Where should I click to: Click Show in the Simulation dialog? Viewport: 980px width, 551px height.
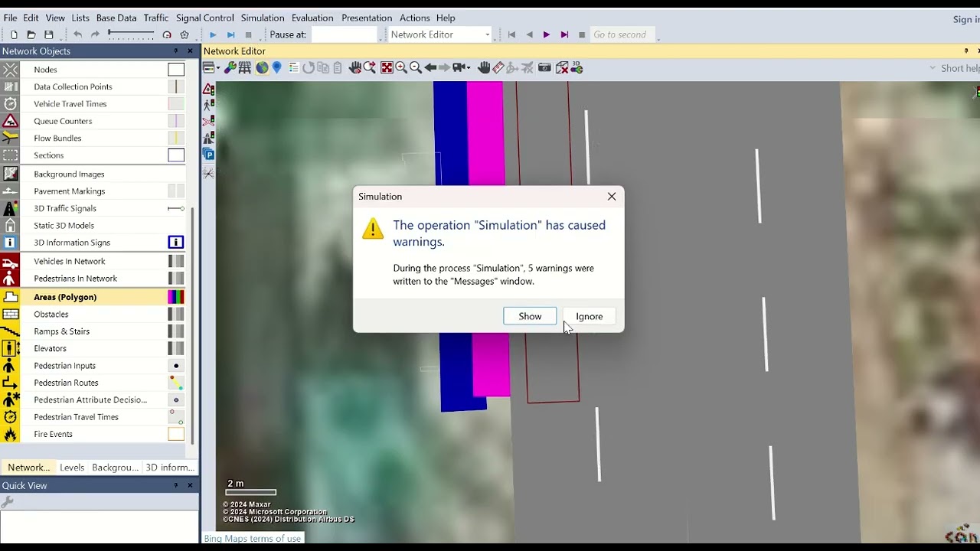530,316
